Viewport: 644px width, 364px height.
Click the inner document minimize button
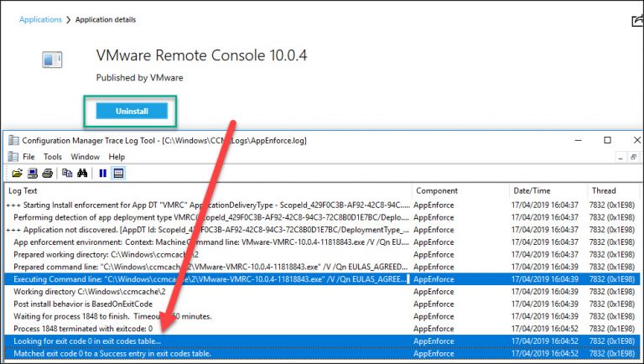pos(621,157)
